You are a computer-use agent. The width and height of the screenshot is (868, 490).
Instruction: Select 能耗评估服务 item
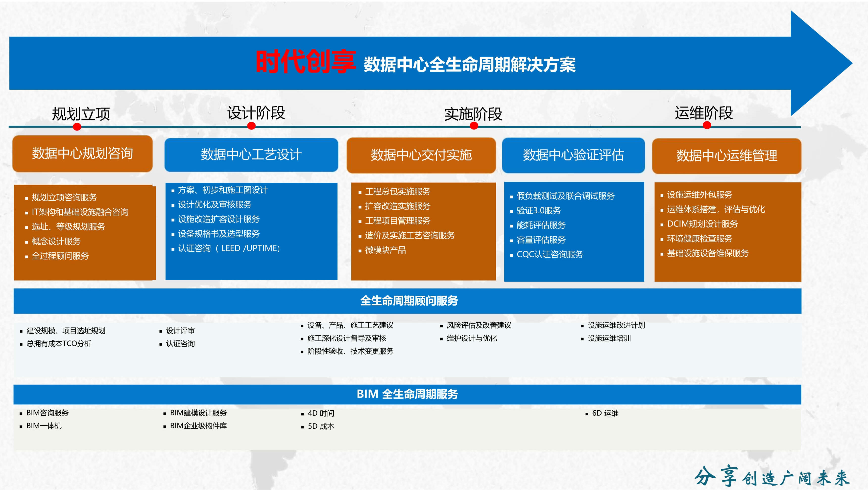point(541,225)
